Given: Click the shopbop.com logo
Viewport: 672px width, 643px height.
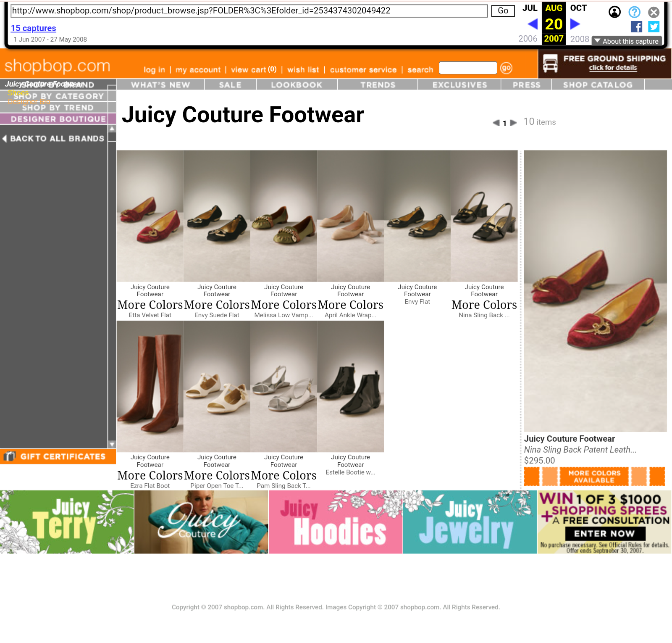Looking at the screenshot, I should coord(58,66).
